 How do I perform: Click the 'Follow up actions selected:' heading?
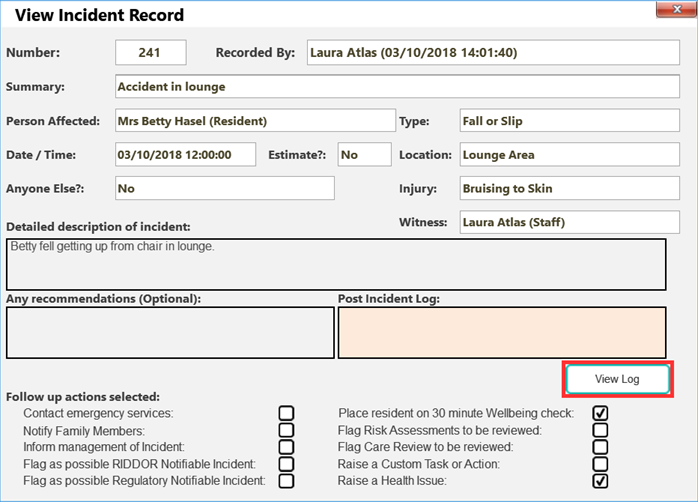click(x=83, y=397)
